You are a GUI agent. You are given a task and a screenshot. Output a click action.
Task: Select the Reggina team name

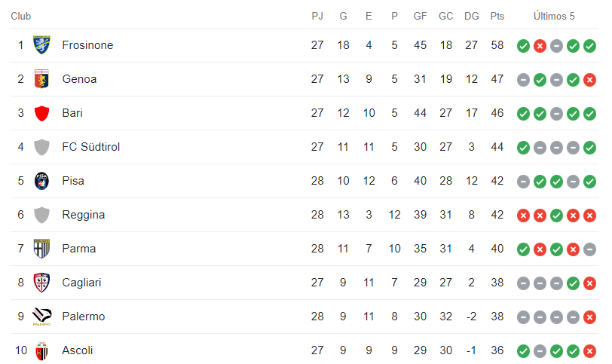[x=83, y=215]
